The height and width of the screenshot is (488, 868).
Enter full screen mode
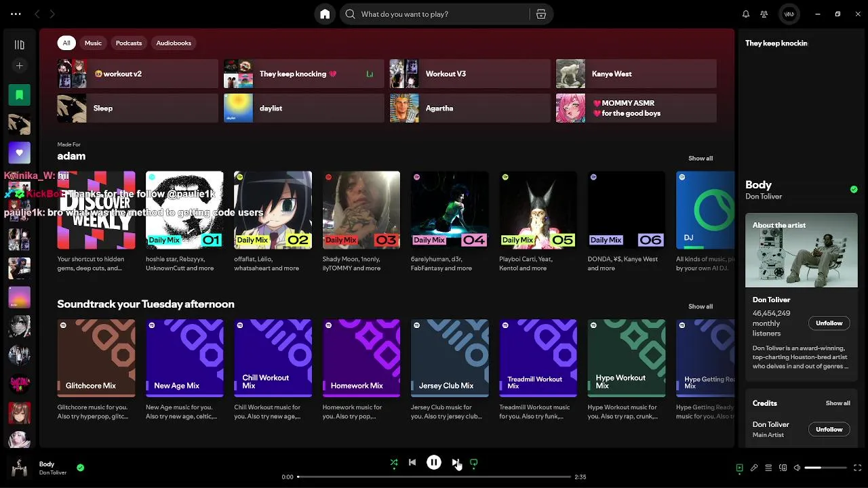coord(858,468)
